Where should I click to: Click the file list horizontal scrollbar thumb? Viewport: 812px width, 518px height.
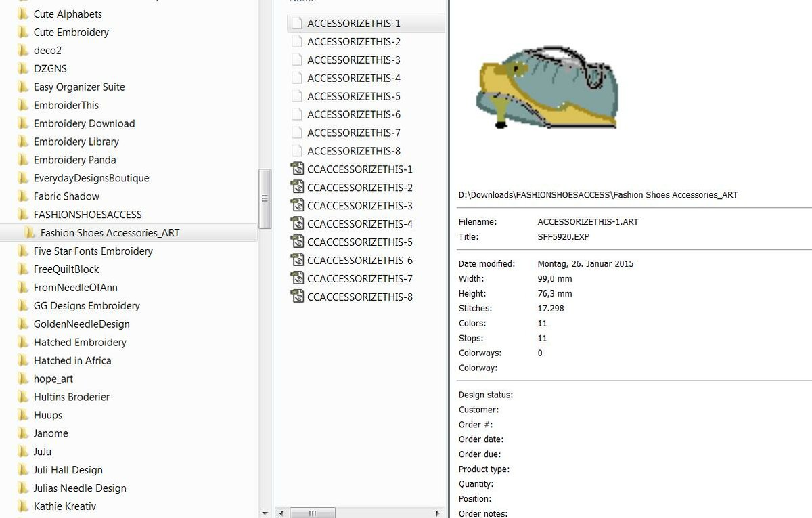pyautogui.click(x=313, y=513)
